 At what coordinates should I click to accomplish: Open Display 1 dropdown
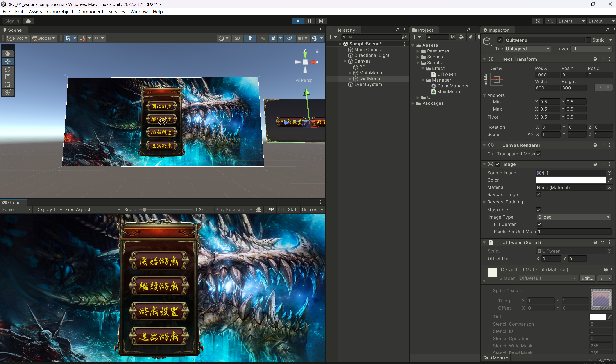tap(49, 210)
